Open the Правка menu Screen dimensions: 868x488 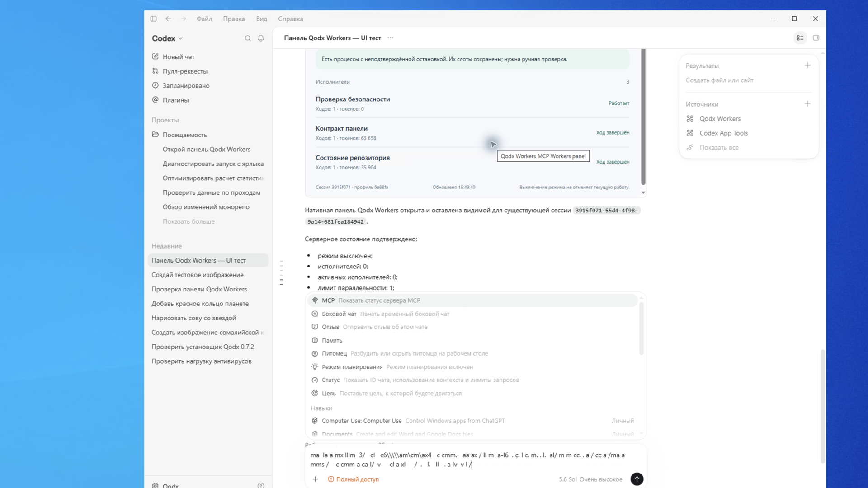tap(234, 19)
